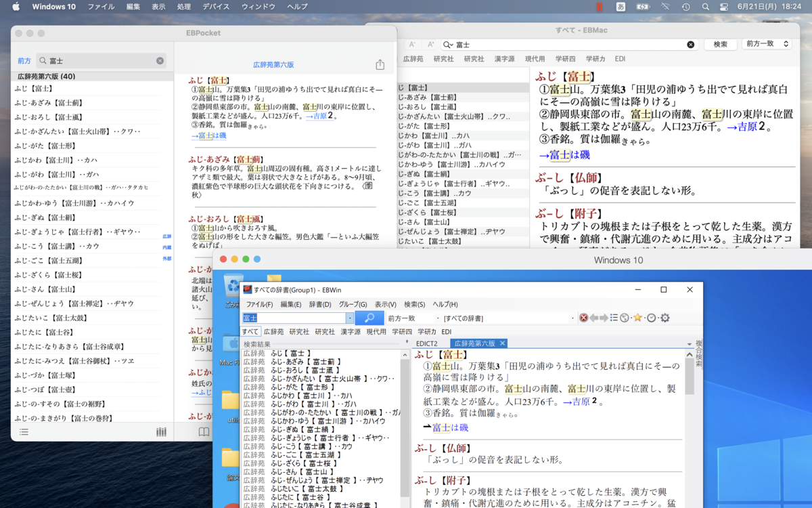Open the 辞書(D) menu in EBWin
812x508 pixels.
pos(320,304)
